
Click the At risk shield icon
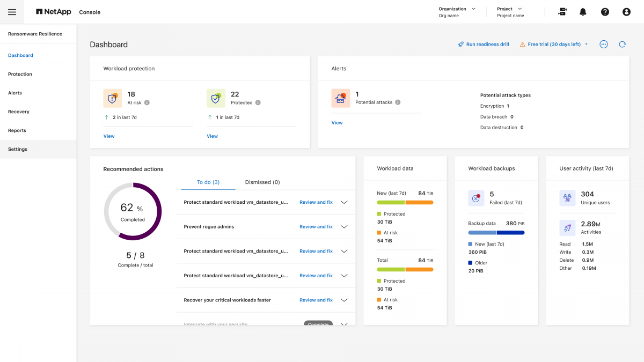click(113, 98)
